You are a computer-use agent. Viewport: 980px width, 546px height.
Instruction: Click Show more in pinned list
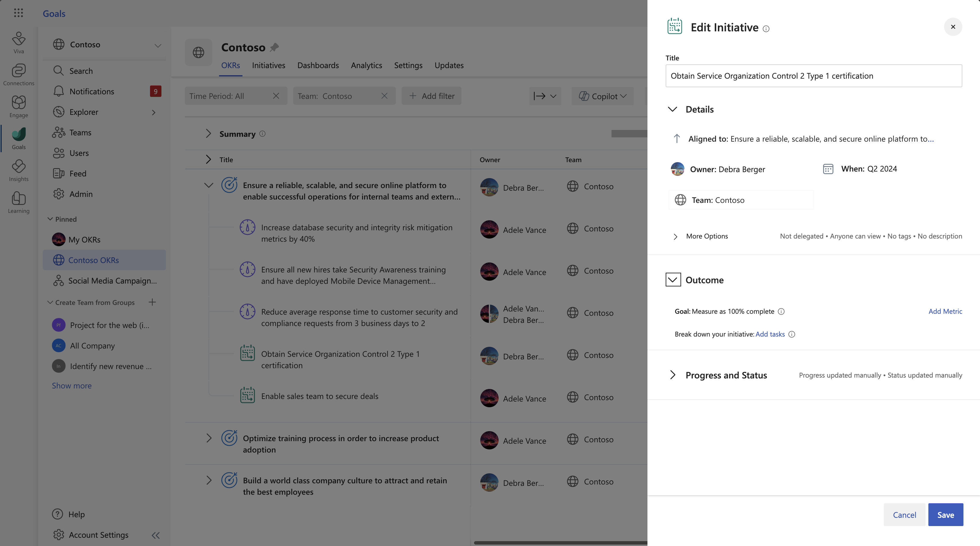tap(72, 386)
